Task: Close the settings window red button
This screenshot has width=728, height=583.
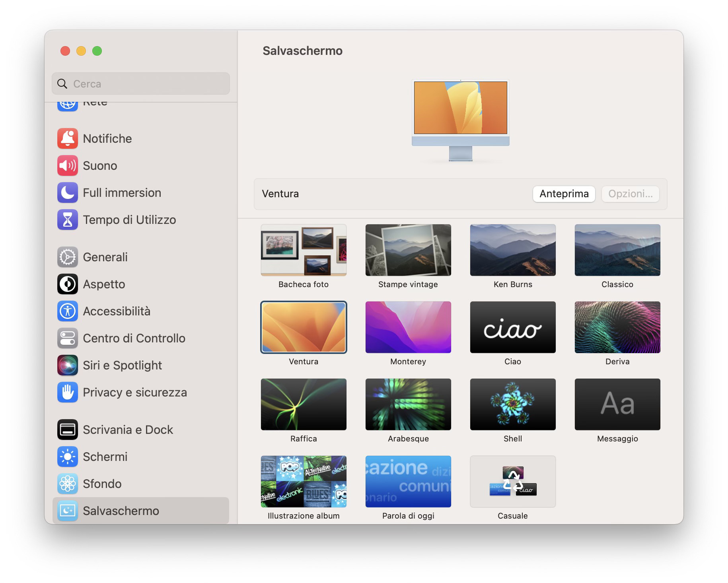Action: tap(65, 51)
